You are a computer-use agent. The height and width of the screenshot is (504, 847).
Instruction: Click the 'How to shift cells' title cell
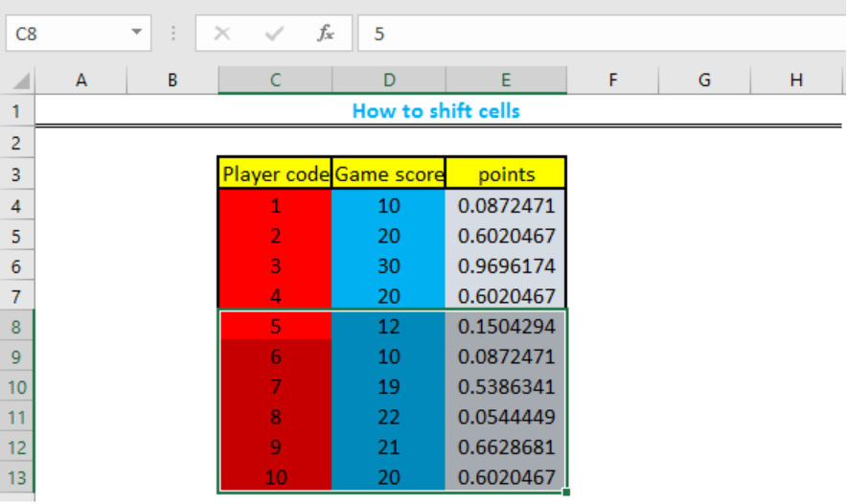pos(436,111)
